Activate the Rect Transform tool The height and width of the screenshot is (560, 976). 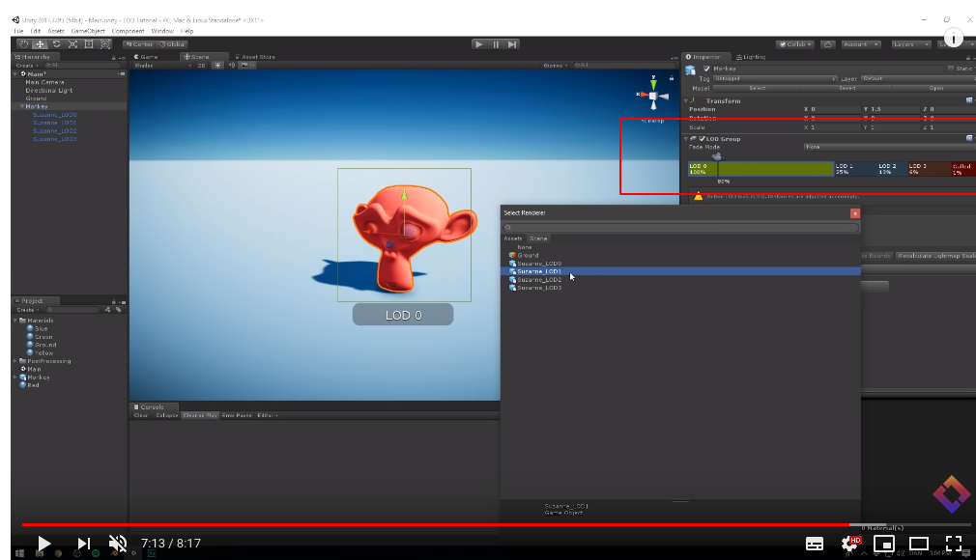(87, 43)
